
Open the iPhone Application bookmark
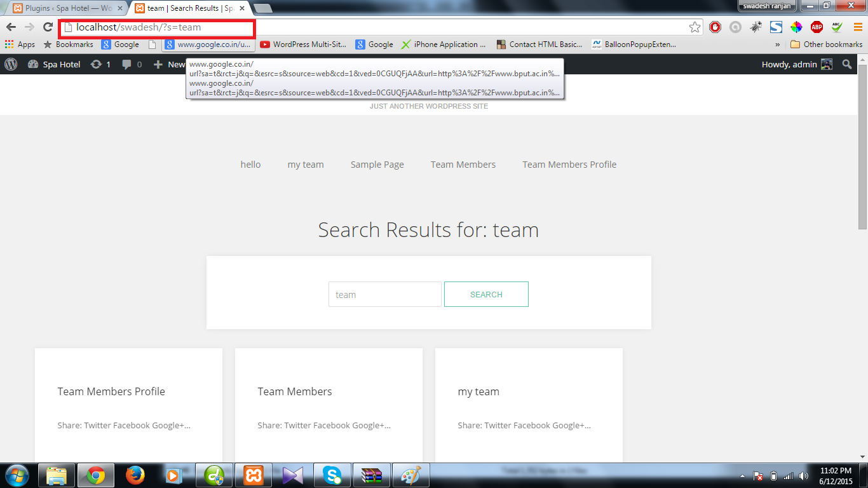pyautogui.click(x=444, y=44)
